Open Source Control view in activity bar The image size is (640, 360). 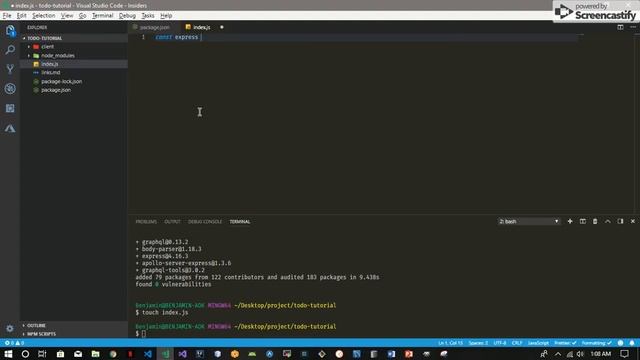[x=10, y=69]
